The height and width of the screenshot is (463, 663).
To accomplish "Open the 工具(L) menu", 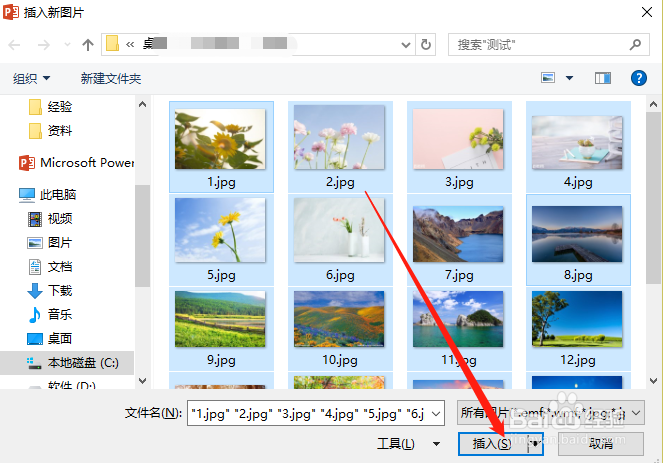I will click(x=408, y=444).
